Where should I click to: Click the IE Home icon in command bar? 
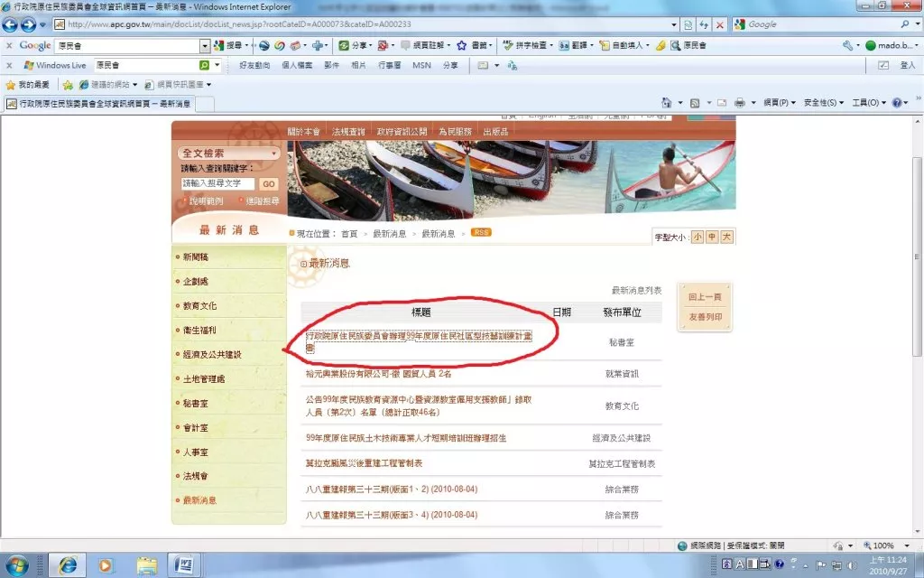667,103
